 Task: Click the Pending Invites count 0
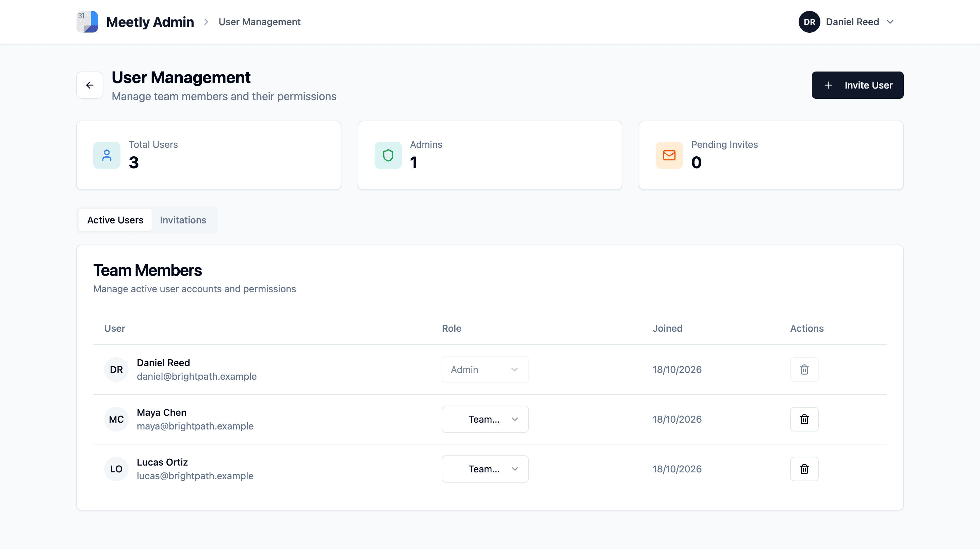click(696, 162)
